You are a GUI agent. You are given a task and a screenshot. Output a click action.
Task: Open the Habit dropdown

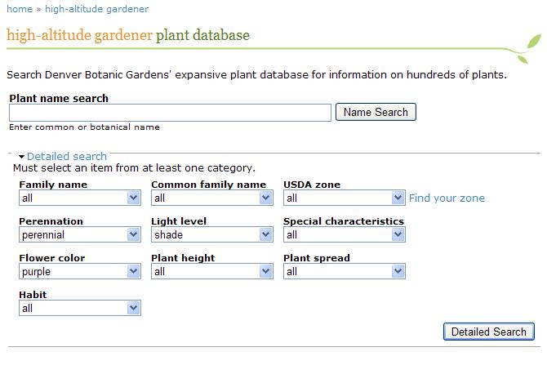(x=80, y=308)
